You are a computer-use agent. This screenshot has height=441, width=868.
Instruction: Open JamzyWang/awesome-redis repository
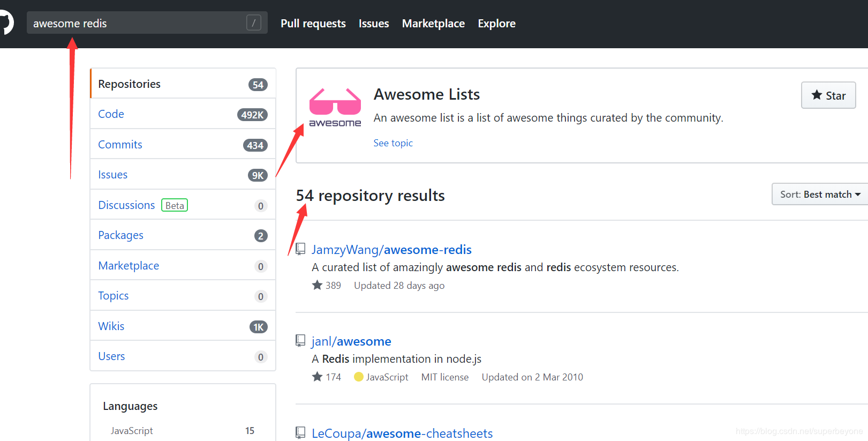pos(391,250)
